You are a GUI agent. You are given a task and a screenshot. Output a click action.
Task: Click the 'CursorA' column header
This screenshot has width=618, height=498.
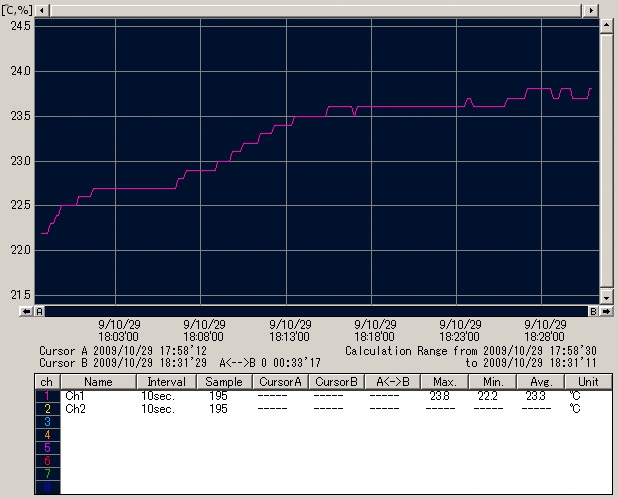point(280,382)
